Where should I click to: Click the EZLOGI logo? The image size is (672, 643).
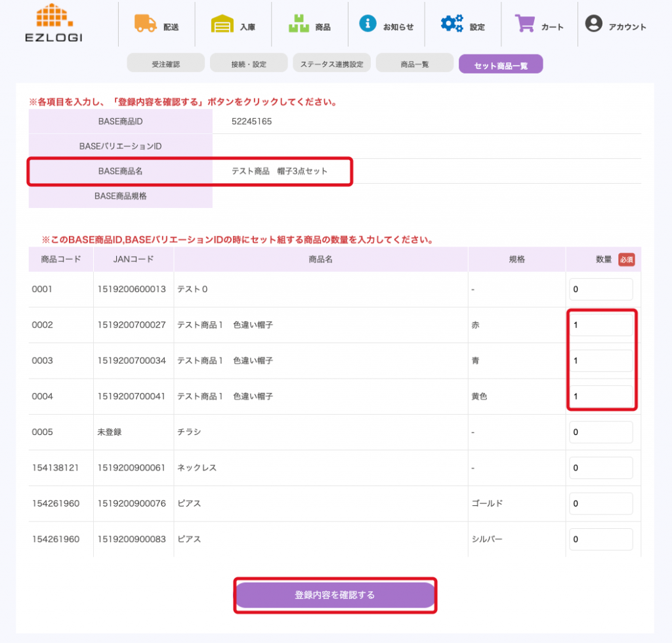(54, 23)
